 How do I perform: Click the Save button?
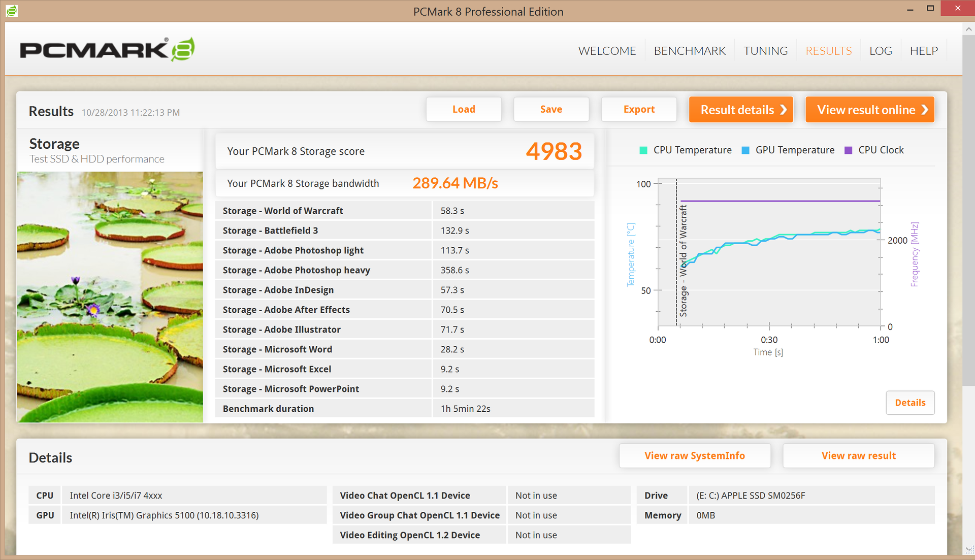(x=551, y=109)
